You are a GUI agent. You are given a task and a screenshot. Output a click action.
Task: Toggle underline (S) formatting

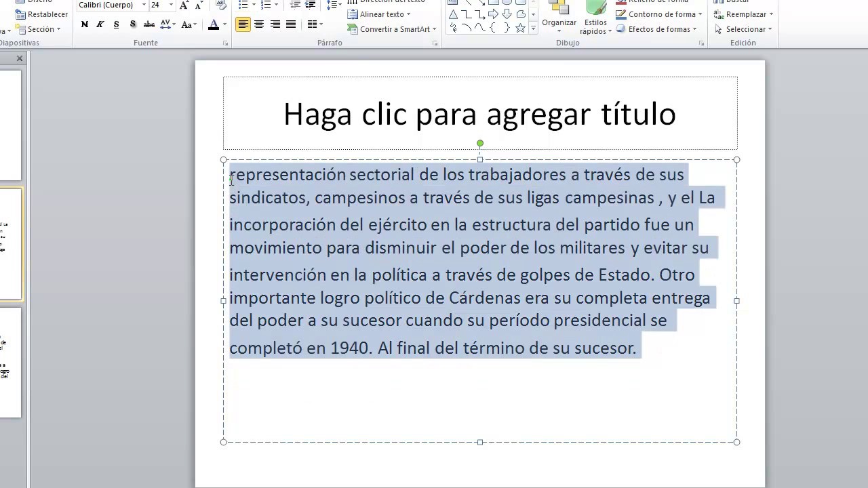(x=117, y=24)
